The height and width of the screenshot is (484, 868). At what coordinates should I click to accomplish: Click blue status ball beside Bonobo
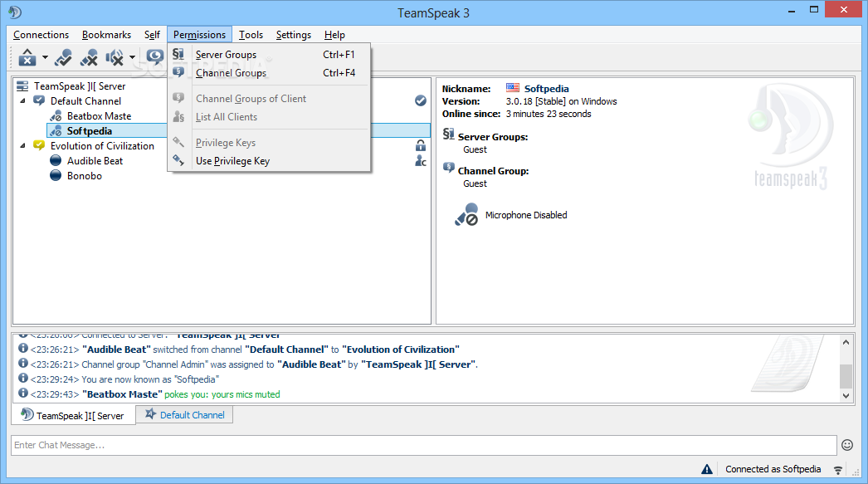click(56, 175)
